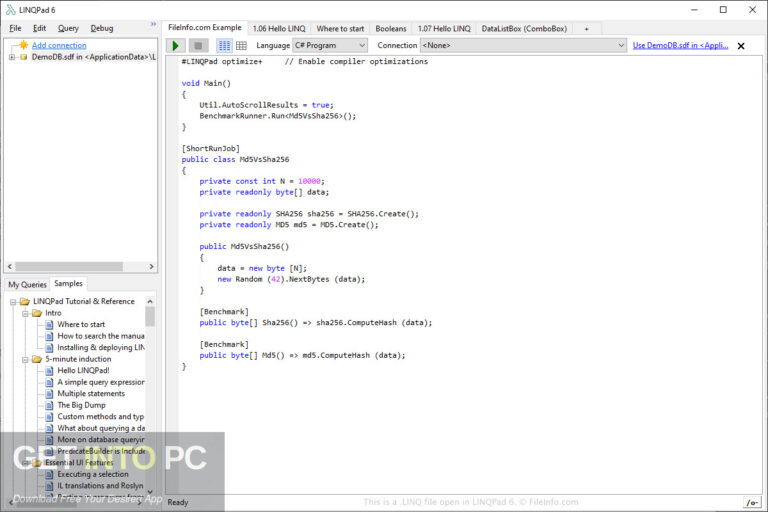768x512 pixels.
Task: Collapse the Intro folder node
Action: click(25, 313)
